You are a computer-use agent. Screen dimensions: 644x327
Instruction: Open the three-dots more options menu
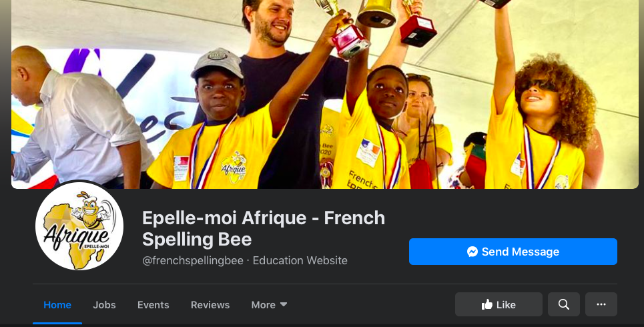(x=601, y=304)
